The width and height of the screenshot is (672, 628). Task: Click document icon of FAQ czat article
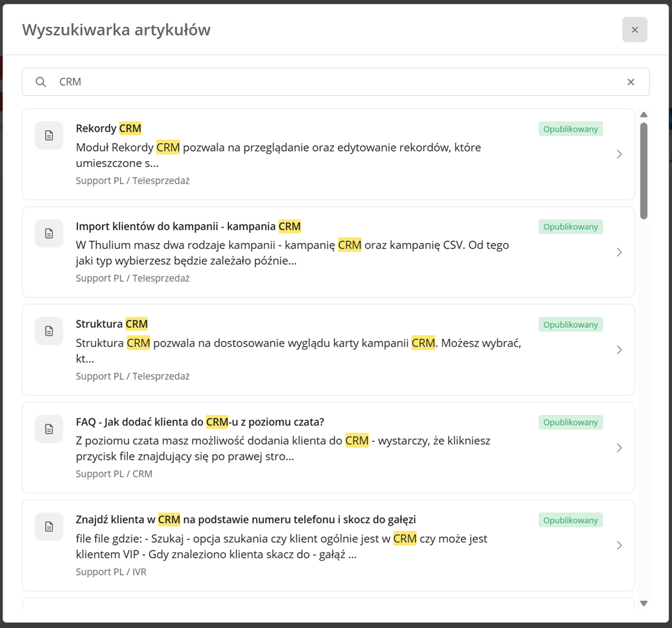pos(49,429)
